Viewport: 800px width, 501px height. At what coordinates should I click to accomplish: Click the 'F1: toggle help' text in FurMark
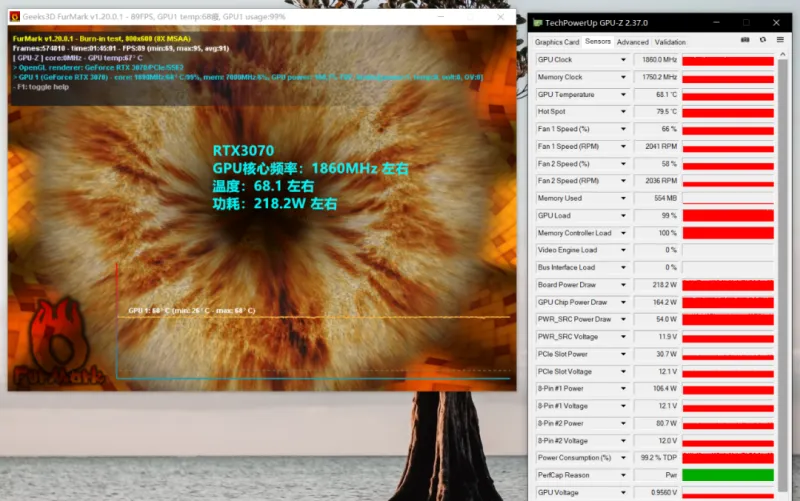[x=43, y=87]
